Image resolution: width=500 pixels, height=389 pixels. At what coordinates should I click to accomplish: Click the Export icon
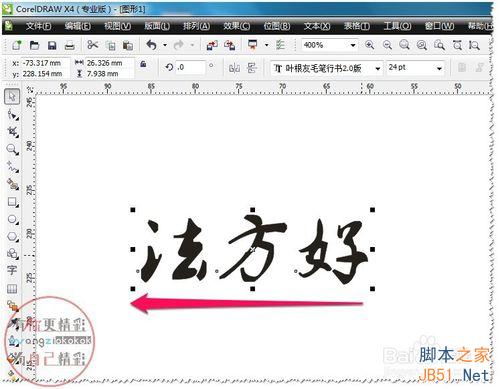230,45
